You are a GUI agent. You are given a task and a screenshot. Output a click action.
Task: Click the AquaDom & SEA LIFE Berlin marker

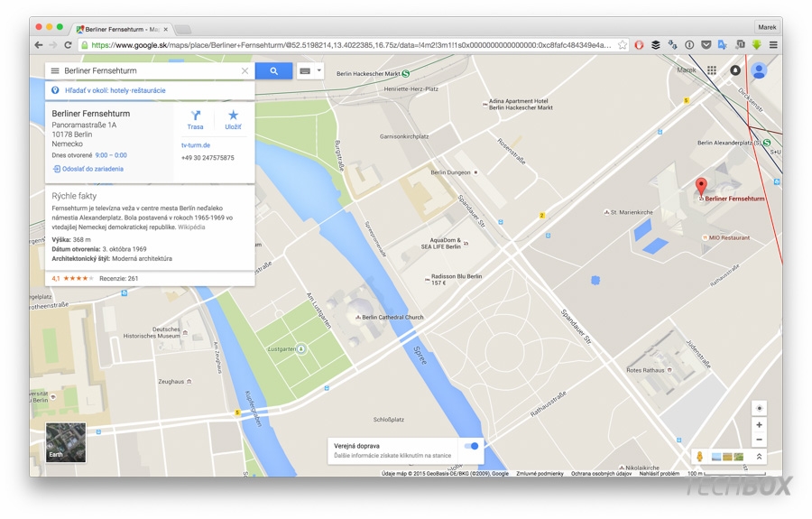(x=466, y=243)
